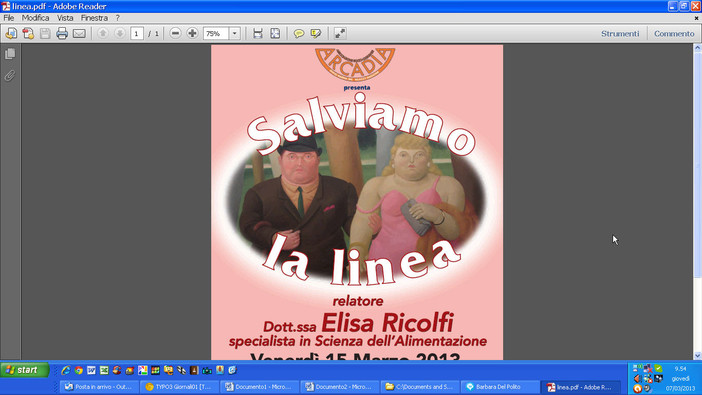
Task: Launch Excel from quick launch
Action: [104, 370]
